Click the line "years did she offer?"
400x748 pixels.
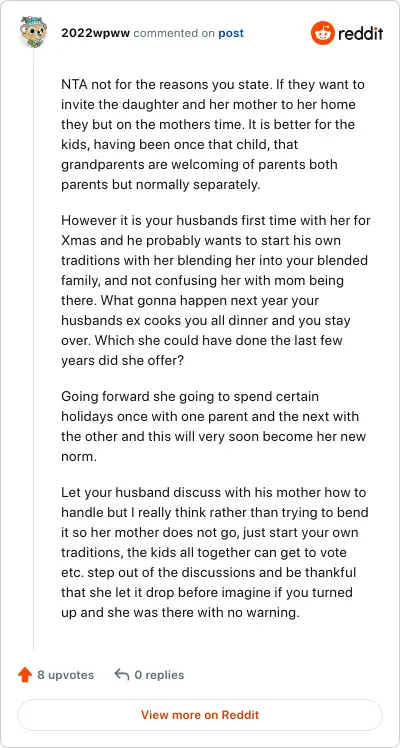tap(122, 360)
